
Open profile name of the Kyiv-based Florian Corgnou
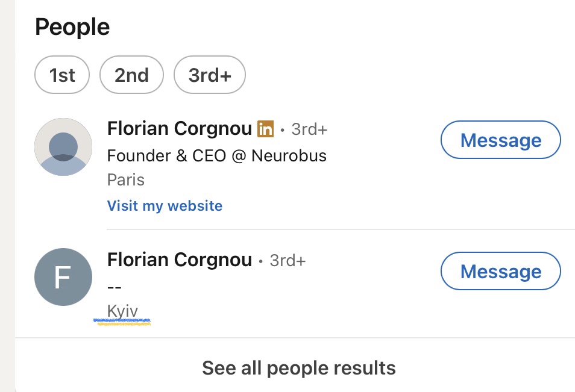pos(179,260)
